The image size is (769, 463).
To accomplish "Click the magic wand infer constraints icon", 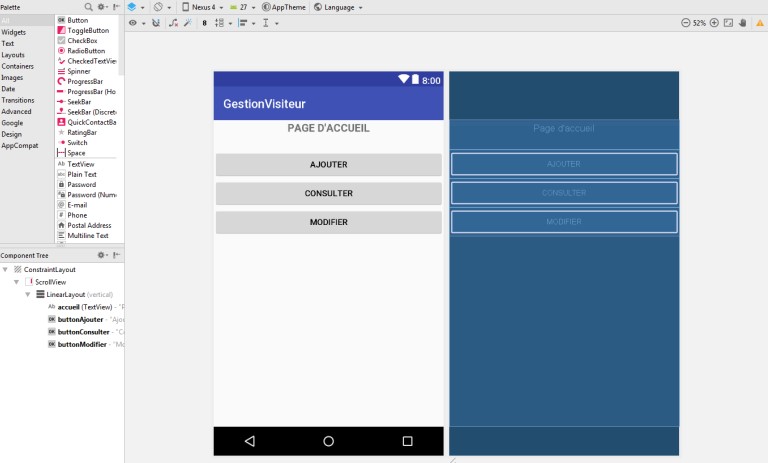I will pos(189,22).
